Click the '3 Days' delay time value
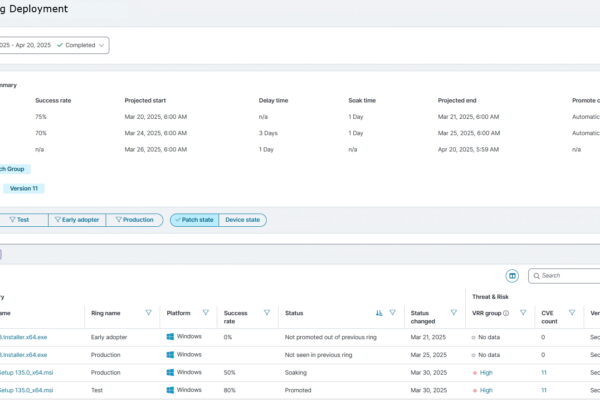 pyautogui.click(x=268, y=133)
